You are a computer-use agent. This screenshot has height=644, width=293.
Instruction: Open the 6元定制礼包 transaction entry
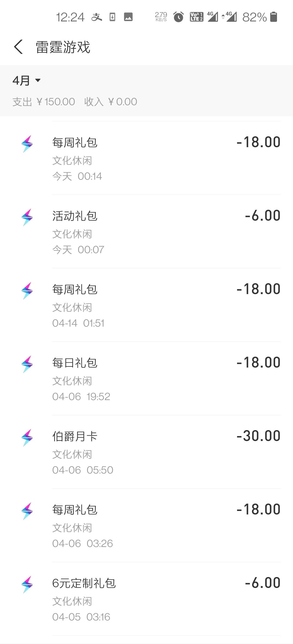pyautogui.click(x=146, y=599)
